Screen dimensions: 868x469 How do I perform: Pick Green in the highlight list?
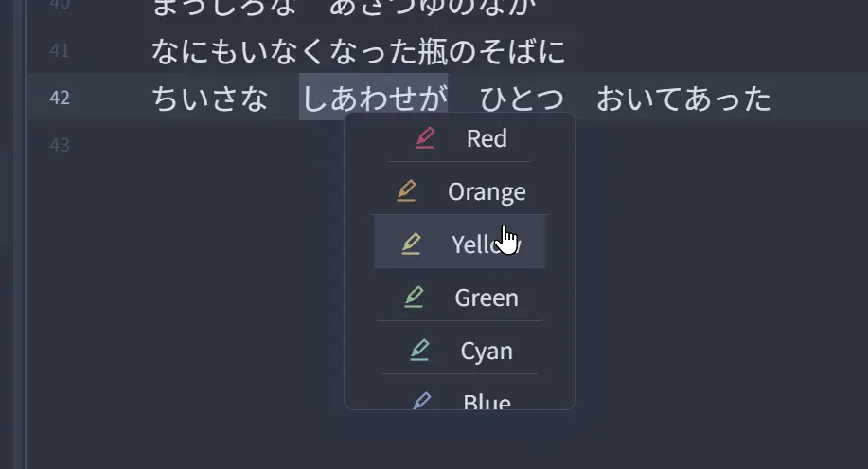[x=460, y=297]
